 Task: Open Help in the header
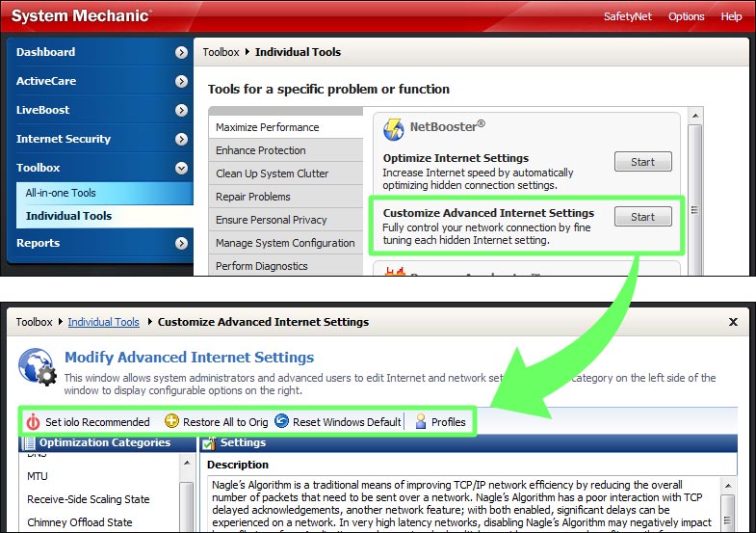(x=731, y=16)
